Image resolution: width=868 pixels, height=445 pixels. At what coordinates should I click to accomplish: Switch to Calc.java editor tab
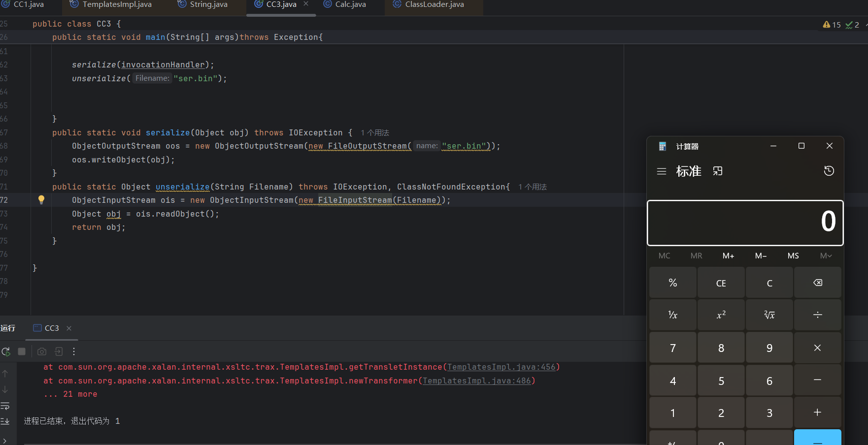350,4
